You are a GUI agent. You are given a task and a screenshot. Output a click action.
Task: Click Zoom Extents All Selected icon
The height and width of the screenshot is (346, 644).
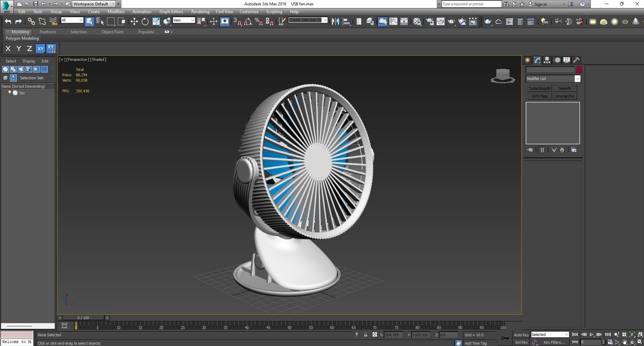click(640, 335)
